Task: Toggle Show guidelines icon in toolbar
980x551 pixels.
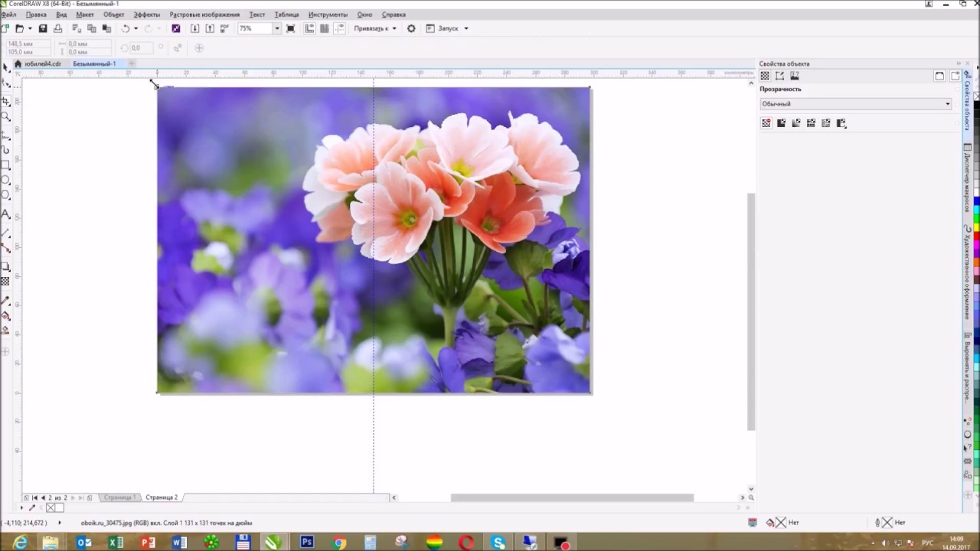Action: coord(340,28)
